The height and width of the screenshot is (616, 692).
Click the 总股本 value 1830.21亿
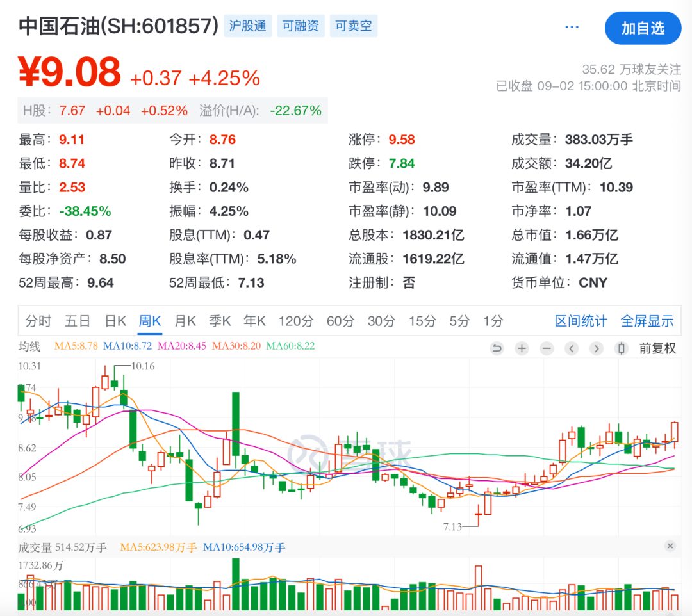[433, 235]
